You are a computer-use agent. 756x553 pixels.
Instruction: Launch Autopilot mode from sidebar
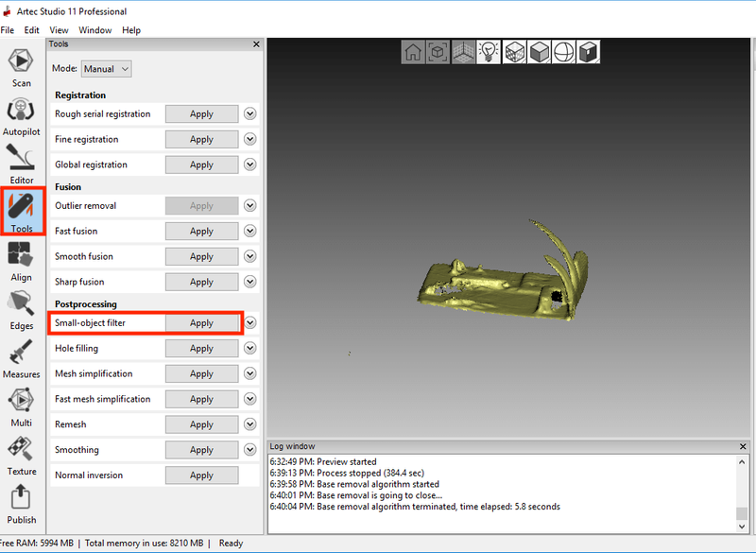tap(21, 116)
